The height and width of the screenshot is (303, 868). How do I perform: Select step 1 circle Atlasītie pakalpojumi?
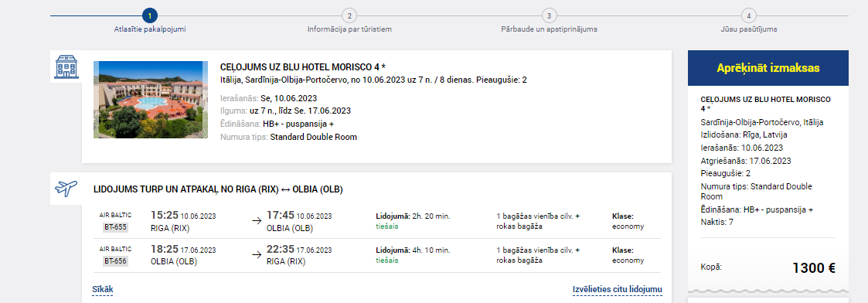pyautogui.click(x=150, y=15)
